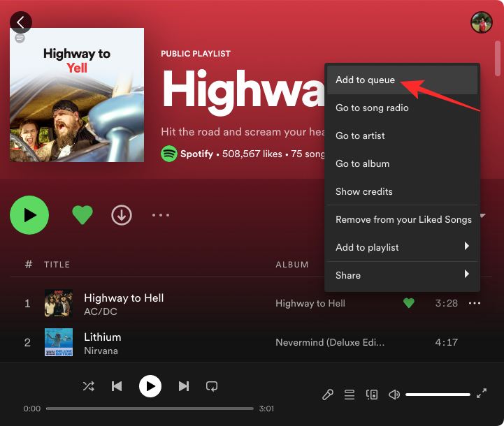Image resolution: width=504 pixels, height=426 pixels.
Task: Download the playlist
Action: coord(122,215)
